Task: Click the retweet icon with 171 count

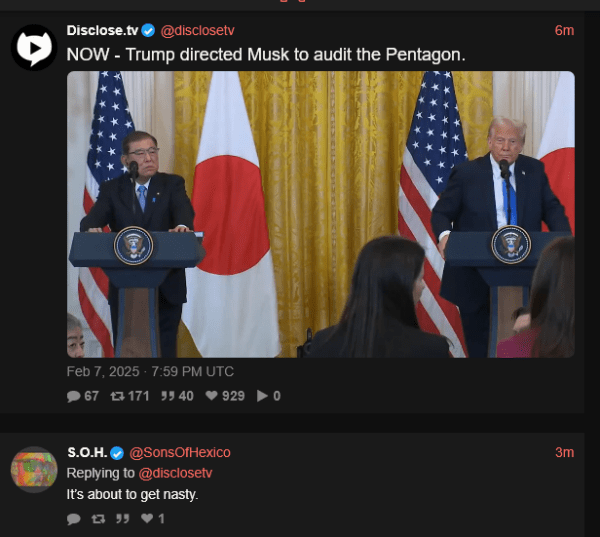Action: [117, 396]
